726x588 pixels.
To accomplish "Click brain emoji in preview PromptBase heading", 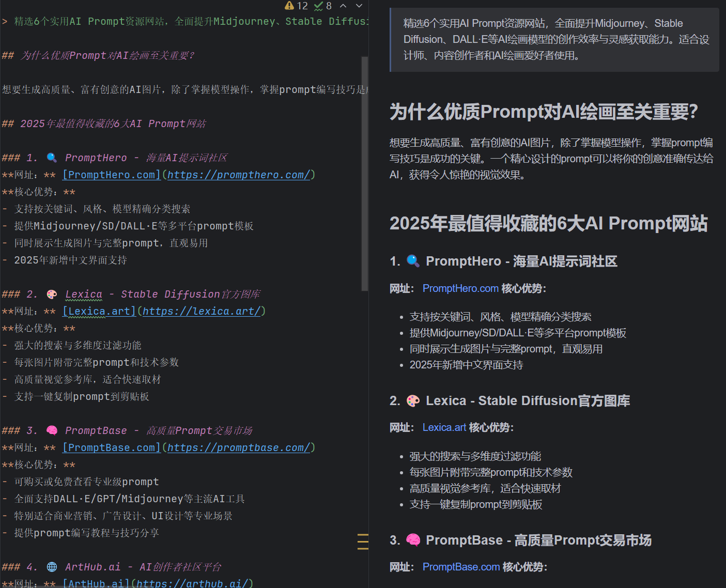I will coord(413,540).
